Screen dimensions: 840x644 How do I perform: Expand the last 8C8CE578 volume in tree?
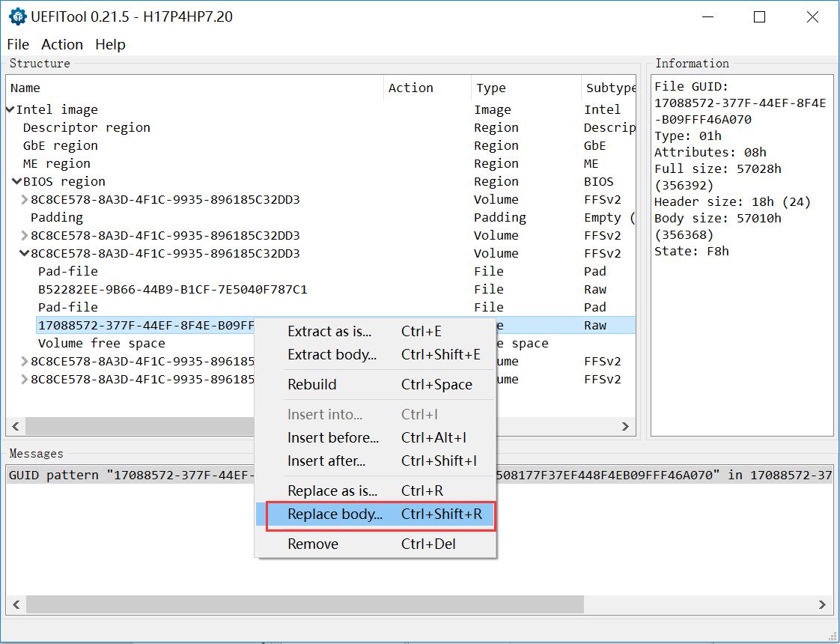(24, 380)
